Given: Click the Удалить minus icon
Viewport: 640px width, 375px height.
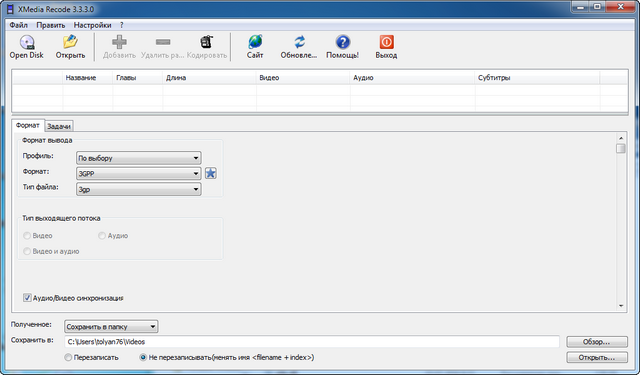Looking at the screenshot, I should coord(163,42).
